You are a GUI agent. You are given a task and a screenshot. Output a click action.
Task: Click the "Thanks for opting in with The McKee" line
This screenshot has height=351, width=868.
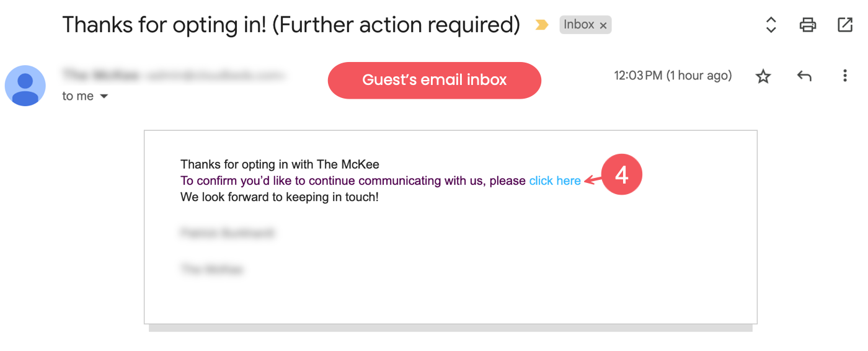(x=280, y=164)
